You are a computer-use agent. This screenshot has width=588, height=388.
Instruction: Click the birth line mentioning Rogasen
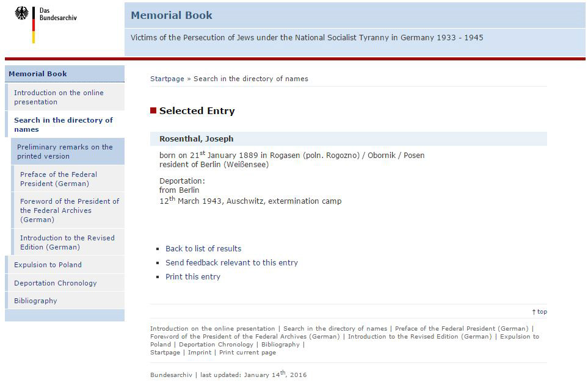pyautogui.click(x=292, y=155)
